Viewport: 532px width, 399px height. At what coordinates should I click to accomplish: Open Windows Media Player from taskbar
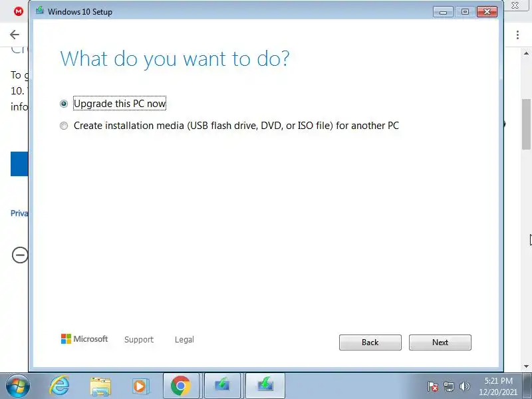coord(140,386)
